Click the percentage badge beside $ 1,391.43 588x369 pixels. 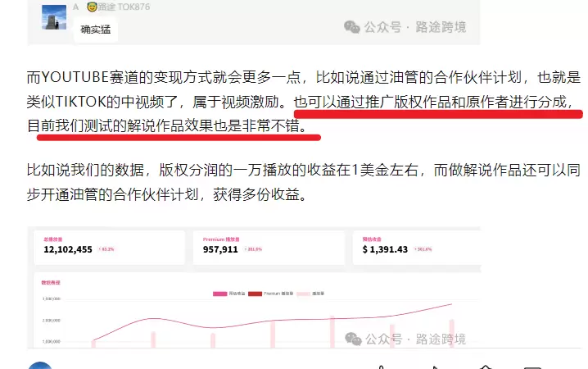(423, 249)
